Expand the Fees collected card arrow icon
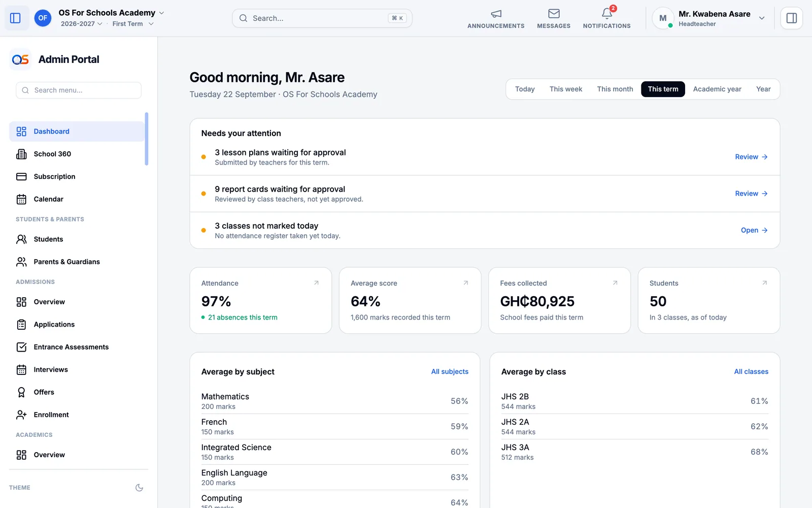812x508 pixels. [x=615, y=283]
